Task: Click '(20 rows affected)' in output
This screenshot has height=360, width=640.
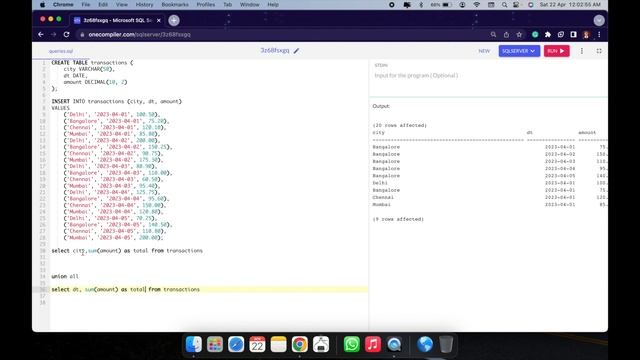Action: (400, 125)
